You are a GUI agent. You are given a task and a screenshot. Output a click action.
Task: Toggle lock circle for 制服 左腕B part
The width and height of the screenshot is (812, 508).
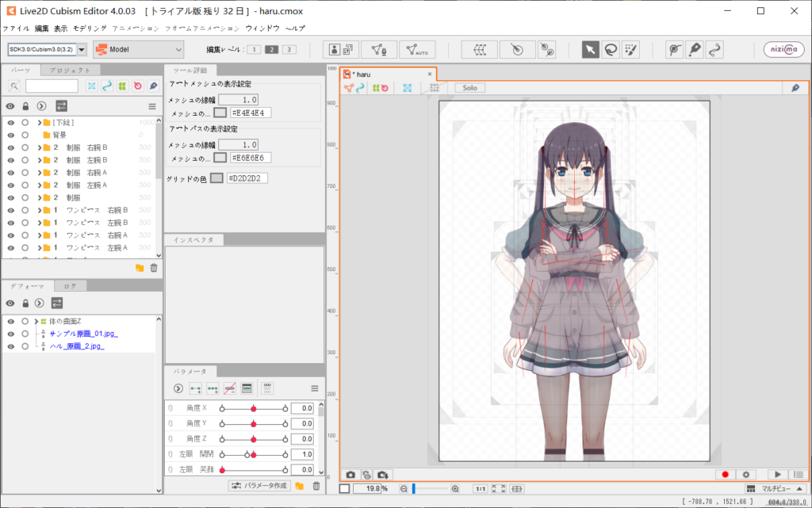point(25,160)
